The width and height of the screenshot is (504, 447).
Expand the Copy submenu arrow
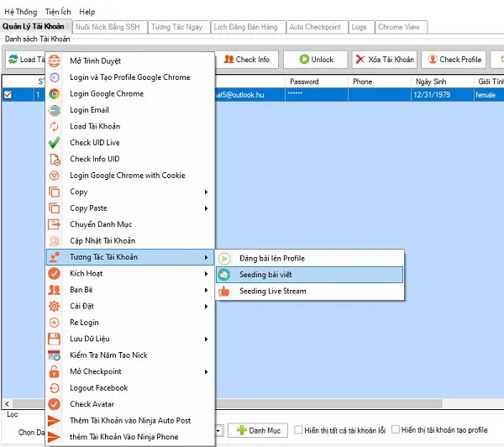207,192
